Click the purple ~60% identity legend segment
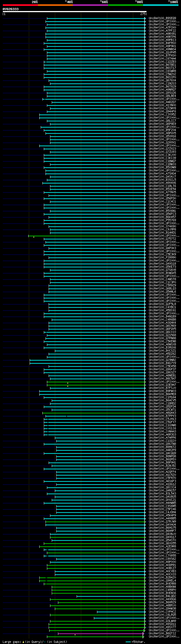This screenshot has width=181, height=644. (90, 5)
